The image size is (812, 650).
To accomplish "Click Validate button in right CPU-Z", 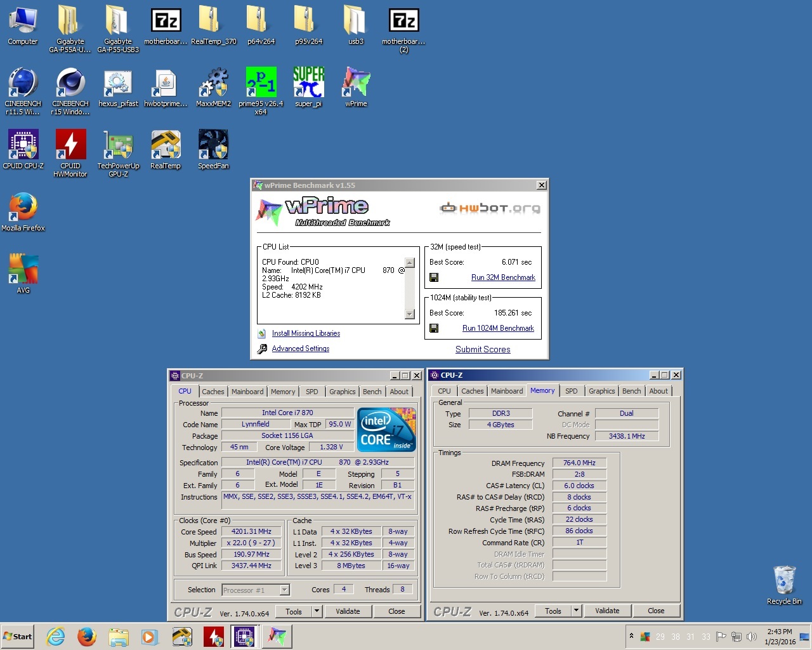I will click(x=607, y=611).
